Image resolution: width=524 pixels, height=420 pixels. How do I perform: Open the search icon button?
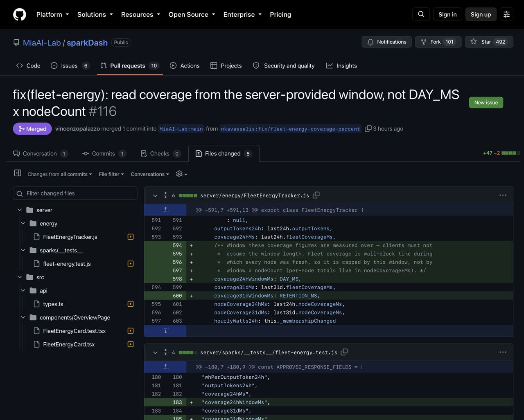[421, 14]
